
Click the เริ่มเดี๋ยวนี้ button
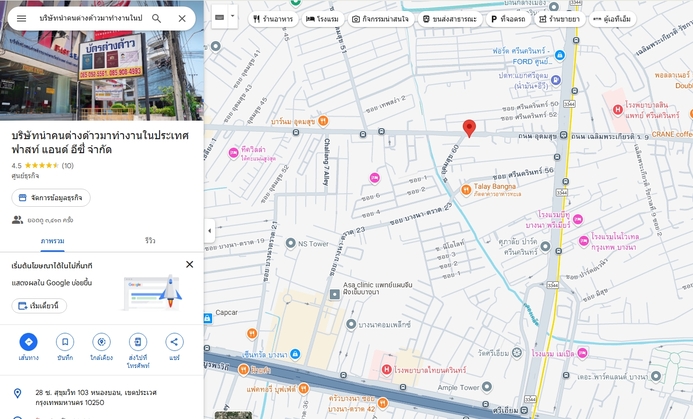coord(39,306)
